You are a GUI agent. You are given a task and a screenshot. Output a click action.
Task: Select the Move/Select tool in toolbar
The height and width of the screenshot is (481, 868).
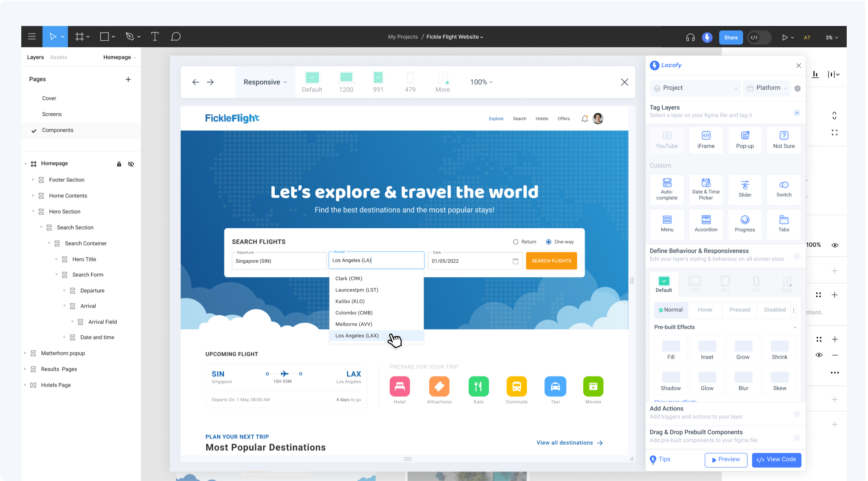point(55,36)
